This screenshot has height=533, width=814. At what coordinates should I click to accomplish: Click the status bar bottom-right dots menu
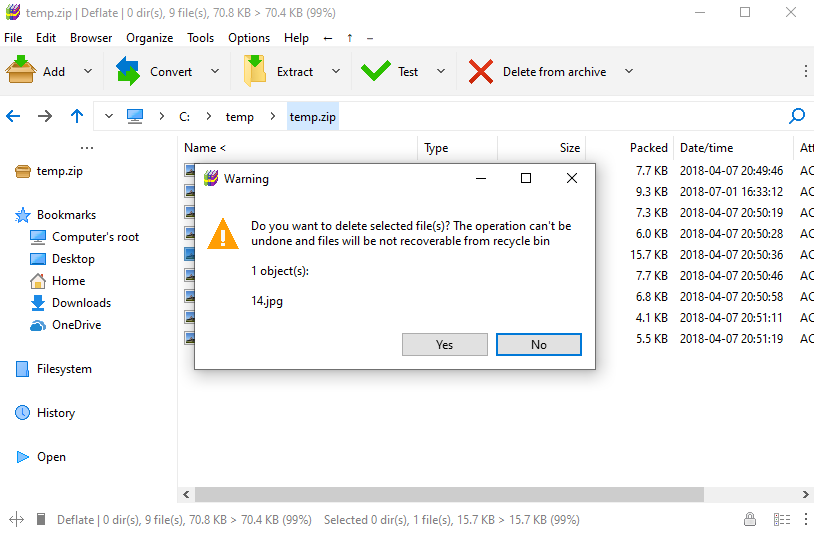[x=805, y=519]
